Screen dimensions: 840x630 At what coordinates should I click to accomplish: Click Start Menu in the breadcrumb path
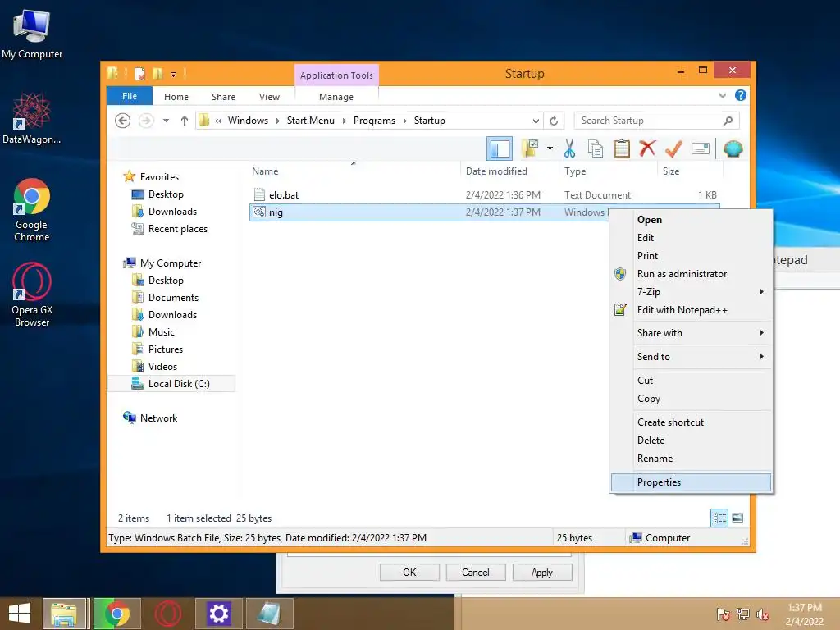tap(311, 121)
